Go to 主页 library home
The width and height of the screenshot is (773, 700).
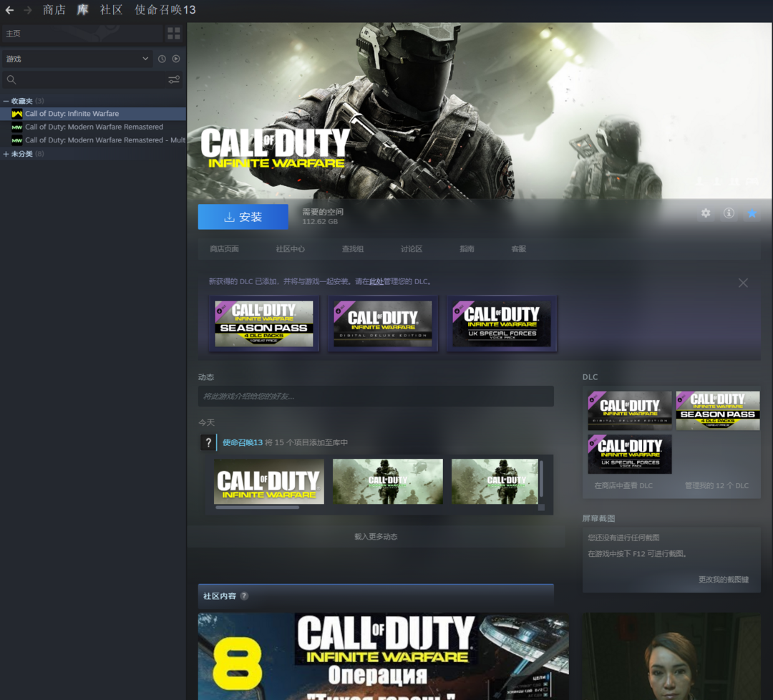(x=82, y=34)
